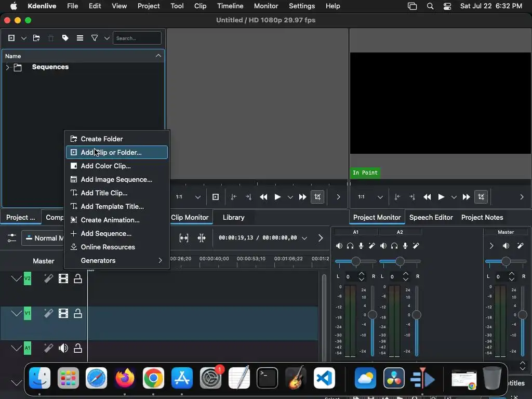Viewport: 532px width, 399px height.
Task: Choose Add Title Clip from context menu
Action: click(x=117, y=193)
